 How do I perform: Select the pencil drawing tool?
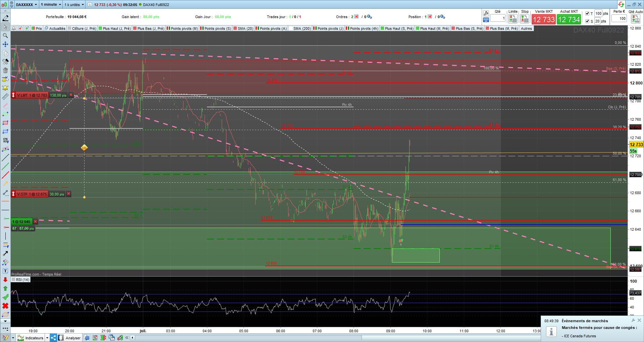(5, 18)
